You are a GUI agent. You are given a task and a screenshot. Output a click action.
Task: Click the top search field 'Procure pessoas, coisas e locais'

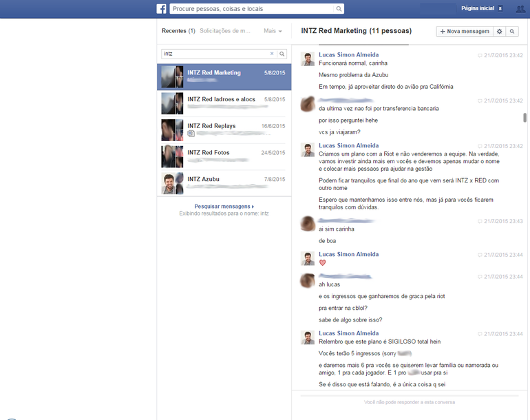click(x=252, y=9)
